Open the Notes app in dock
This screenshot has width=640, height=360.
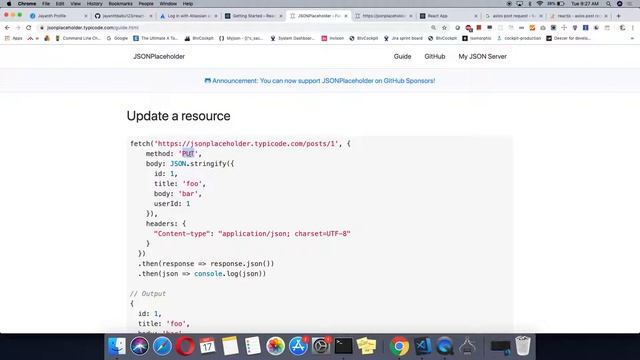click(x=230, y=346)
